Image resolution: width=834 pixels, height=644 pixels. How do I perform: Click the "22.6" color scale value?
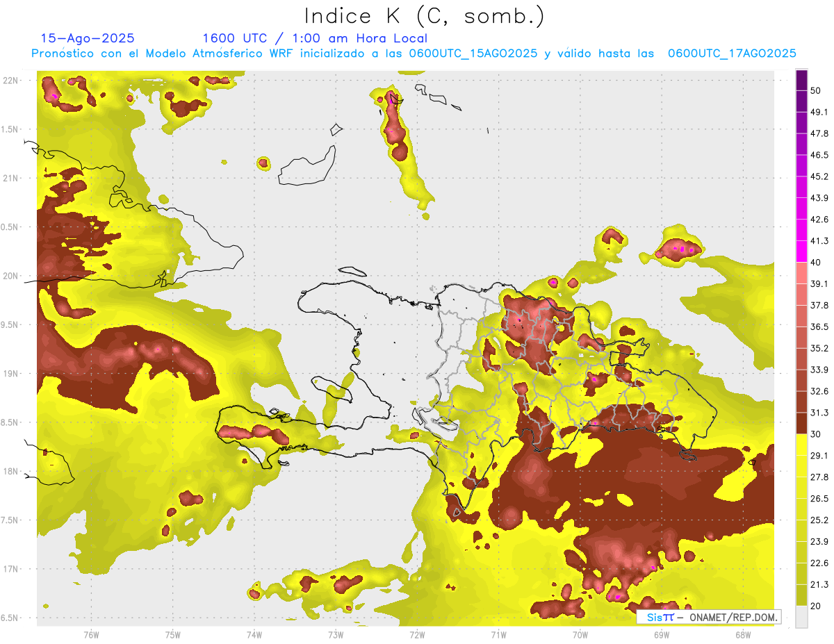tap(819, 563)
